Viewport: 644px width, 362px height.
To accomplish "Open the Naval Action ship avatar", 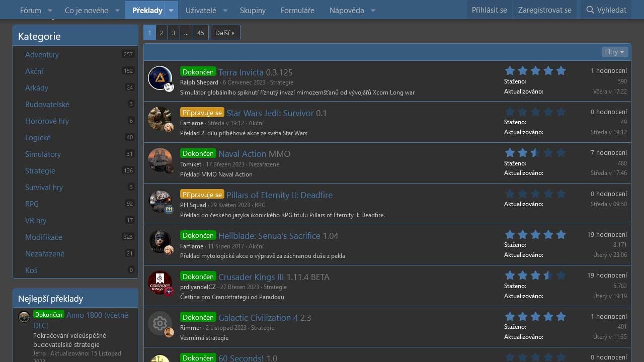I will [160, 160].
